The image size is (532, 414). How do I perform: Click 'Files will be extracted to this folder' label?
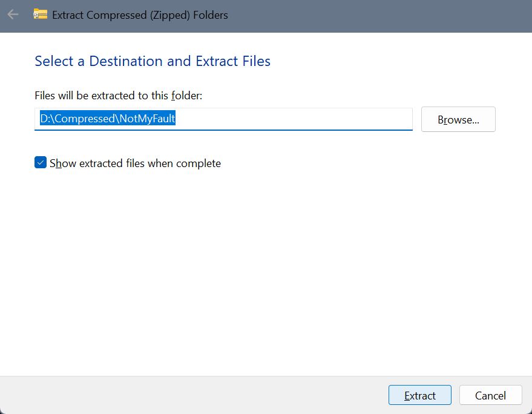(119, 96)
